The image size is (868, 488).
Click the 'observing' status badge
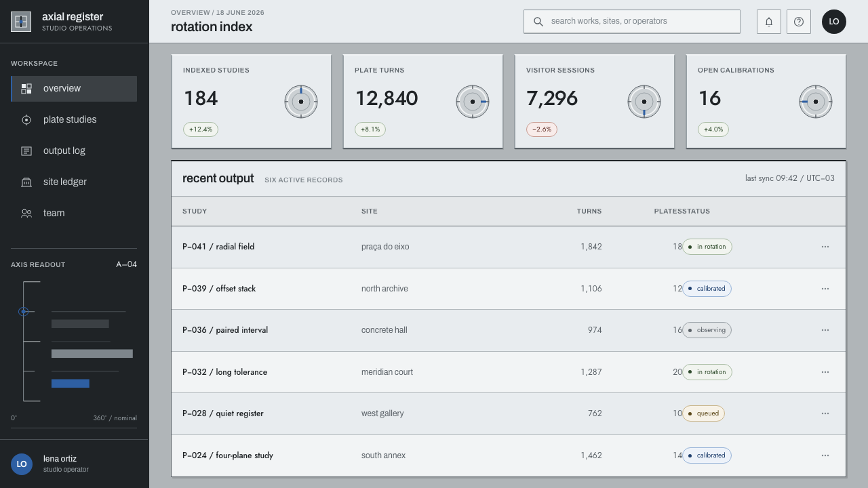coord(707,330)
